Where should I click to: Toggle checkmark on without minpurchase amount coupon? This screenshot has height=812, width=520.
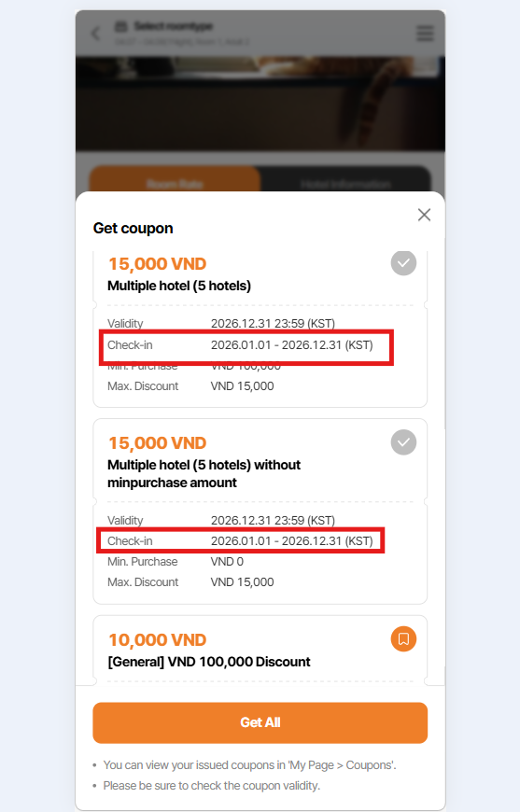pyautogui.click(x=403, y=442)
